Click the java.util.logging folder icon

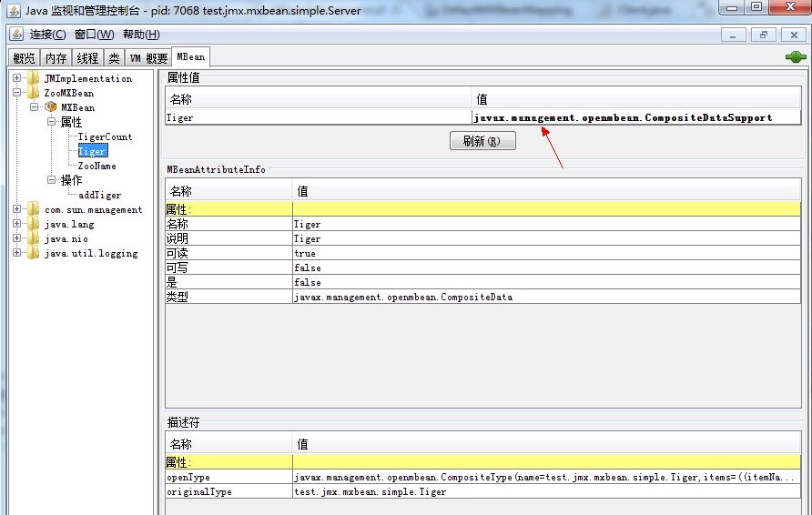pos(33,253)
